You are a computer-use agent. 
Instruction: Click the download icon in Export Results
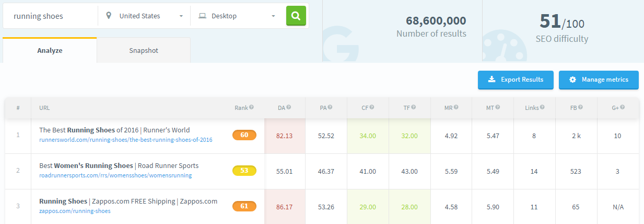point(491,80)
